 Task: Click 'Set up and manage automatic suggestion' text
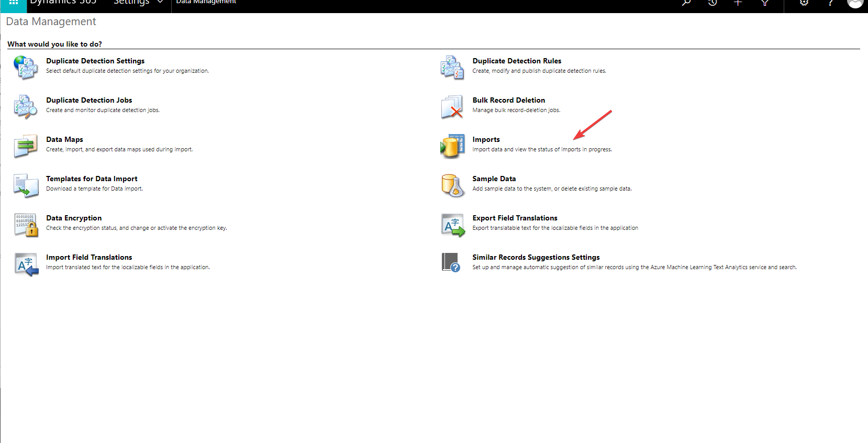tap(635, 267)
